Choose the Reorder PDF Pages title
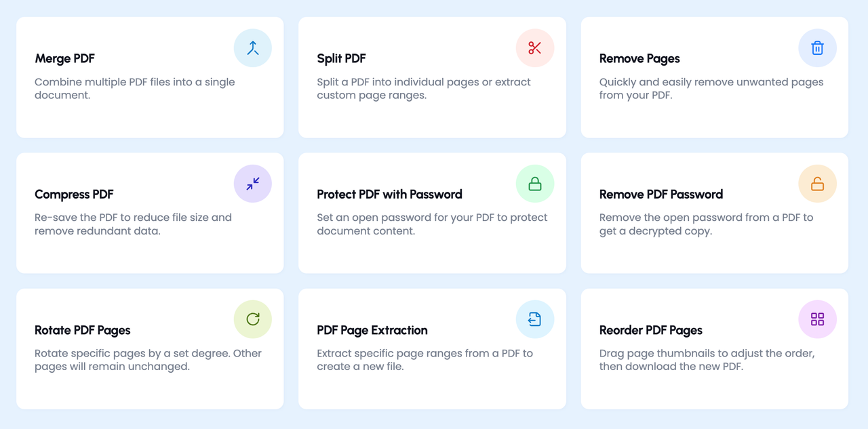 [650, 331]
